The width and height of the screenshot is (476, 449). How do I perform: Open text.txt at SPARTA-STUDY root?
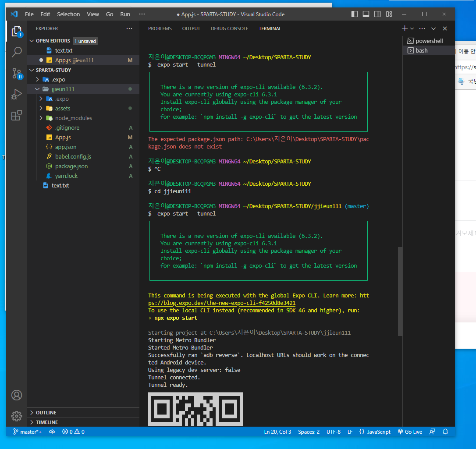83,185
